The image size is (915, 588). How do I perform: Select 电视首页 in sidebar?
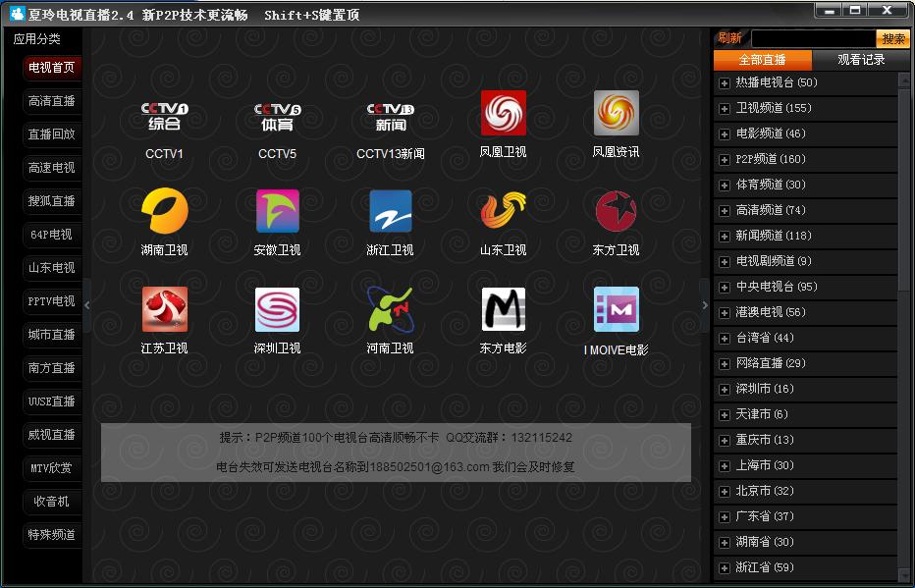[x=52, y=68]
